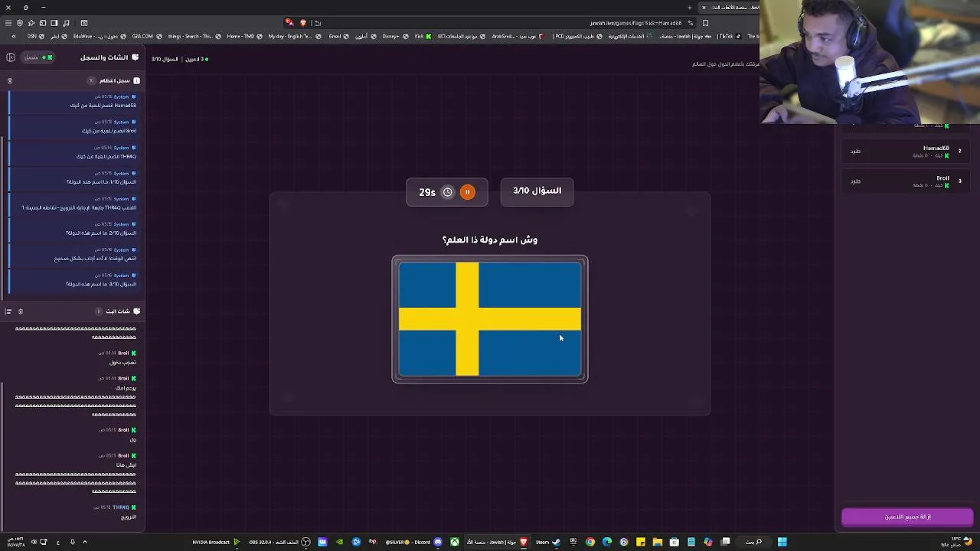Open Steam from the taskbar
The height and width of the screenshot is (551, 980).
click(547, 542)
